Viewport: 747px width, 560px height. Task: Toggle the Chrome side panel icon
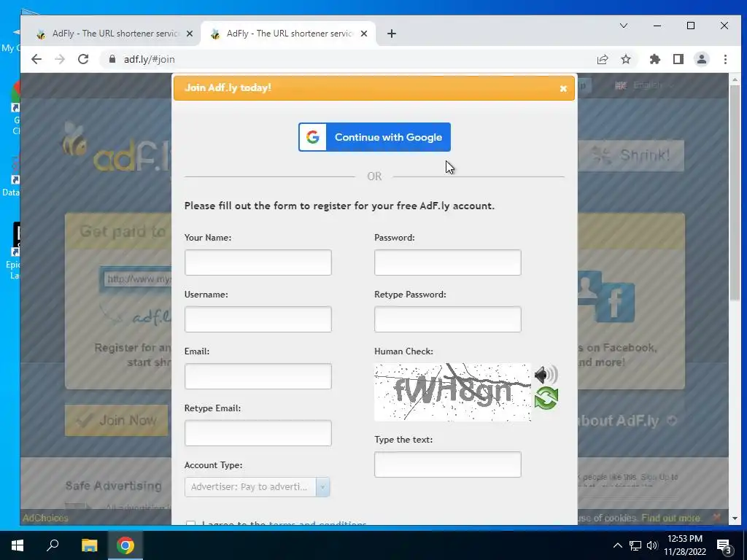click(678, 59)
